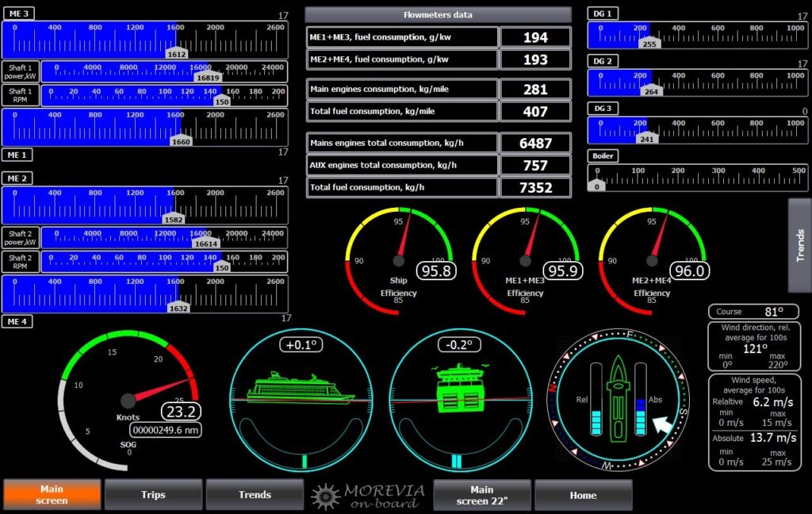Image resolution: width=812 pixels, height=514 pixels.
Task: Click the ME1+ME3 Efficiency gauge
Action: point(525,260)
